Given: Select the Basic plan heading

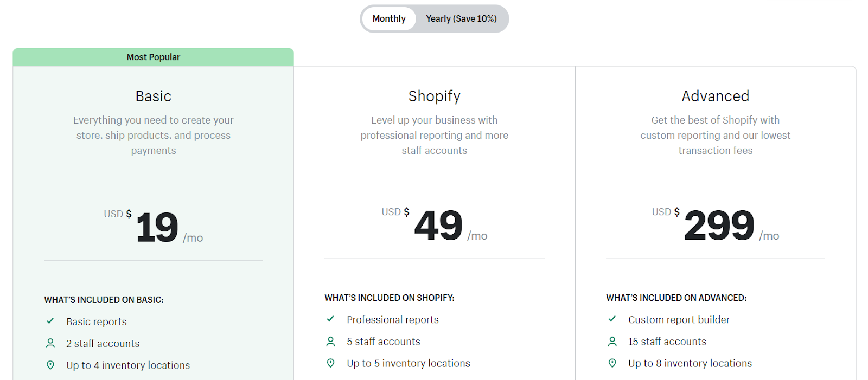Looking at the screenshot, I should (154, 96).
